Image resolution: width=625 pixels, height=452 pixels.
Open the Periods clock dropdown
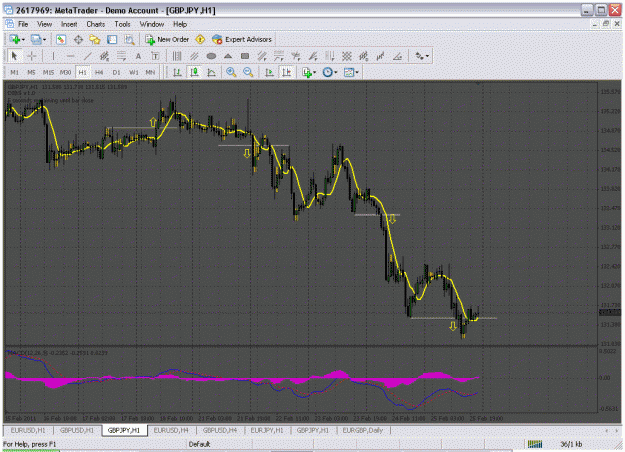[x=330, y=72]
